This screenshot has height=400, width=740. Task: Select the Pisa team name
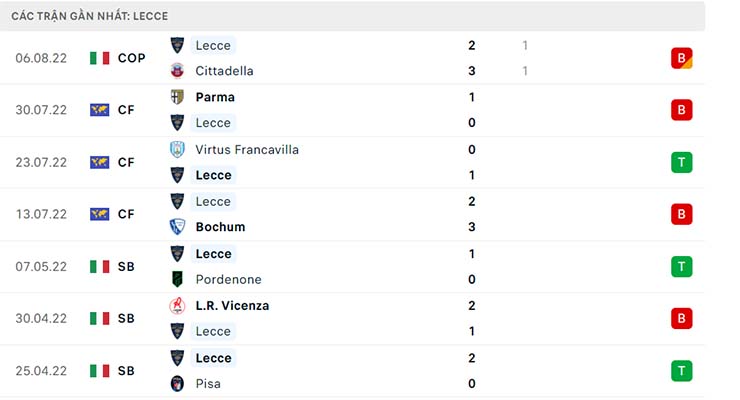[x=209, y=383]
